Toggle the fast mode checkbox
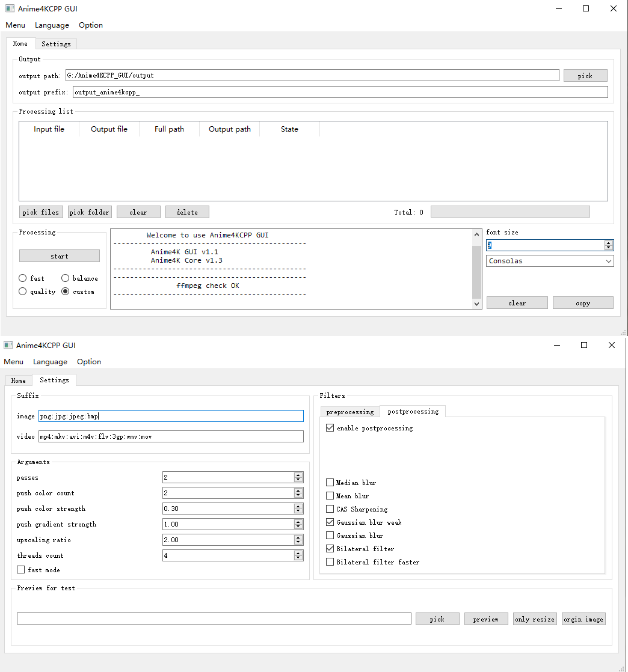 [21, 570]
